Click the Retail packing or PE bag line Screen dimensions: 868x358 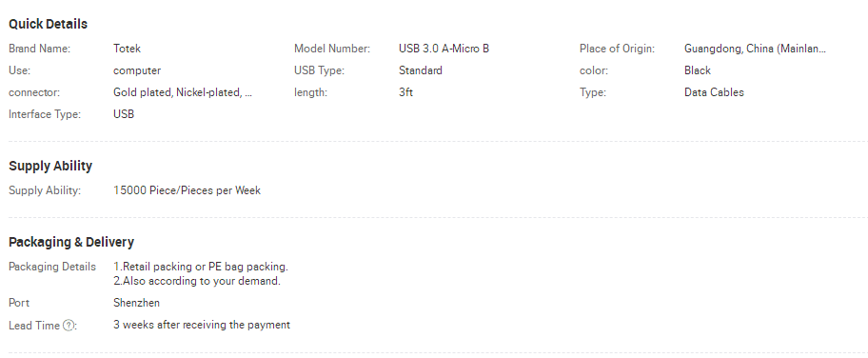coord(201,267)
